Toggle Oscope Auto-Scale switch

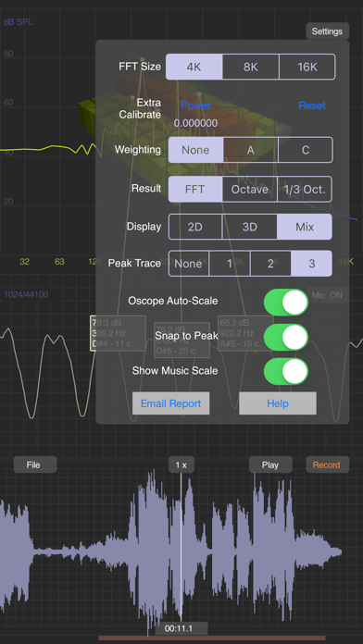coord(286,302)
